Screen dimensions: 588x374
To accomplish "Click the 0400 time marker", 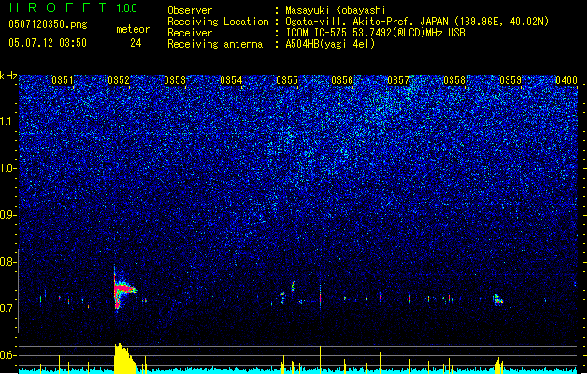I will click(x=566, y=80).
